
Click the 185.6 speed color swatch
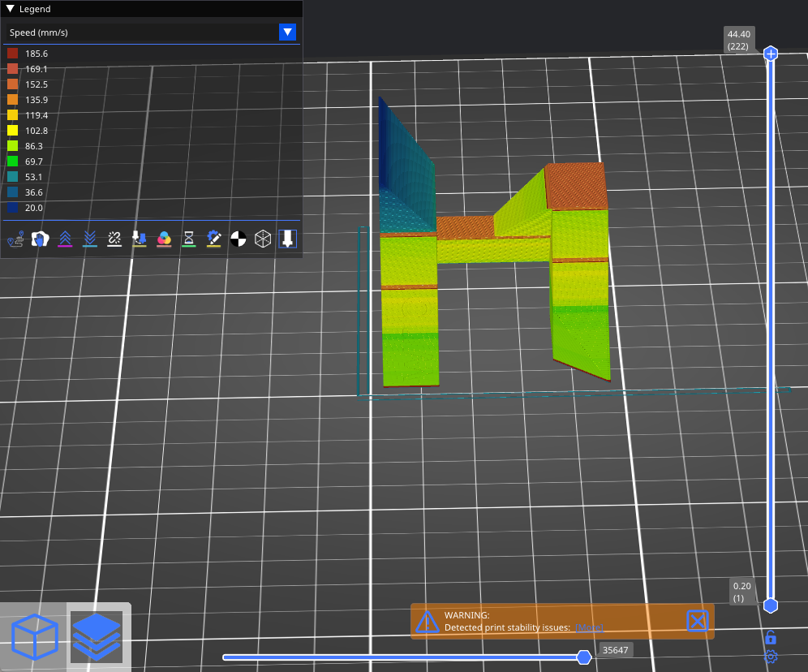(12, 54)
